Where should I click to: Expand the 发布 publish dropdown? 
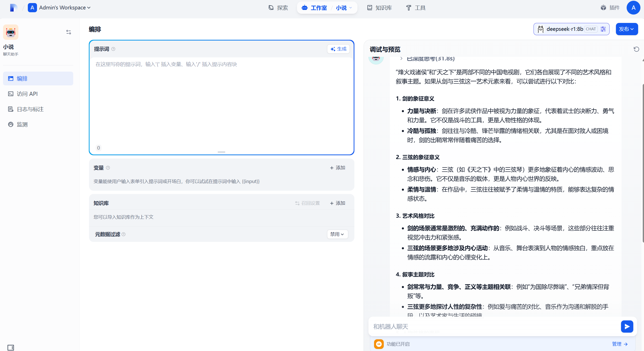click(627, 29)
